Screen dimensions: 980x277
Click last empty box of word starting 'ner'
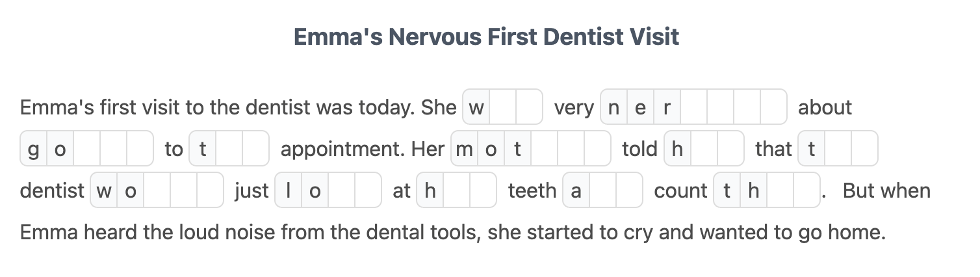[773, 107]
